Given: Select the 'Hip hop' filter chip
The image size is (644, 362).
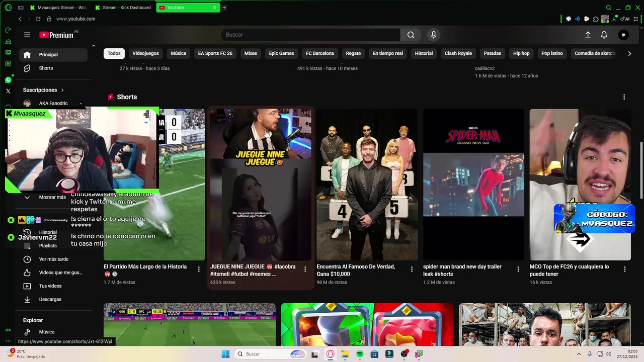Looking at the screenshot, I should pos(521,53).
